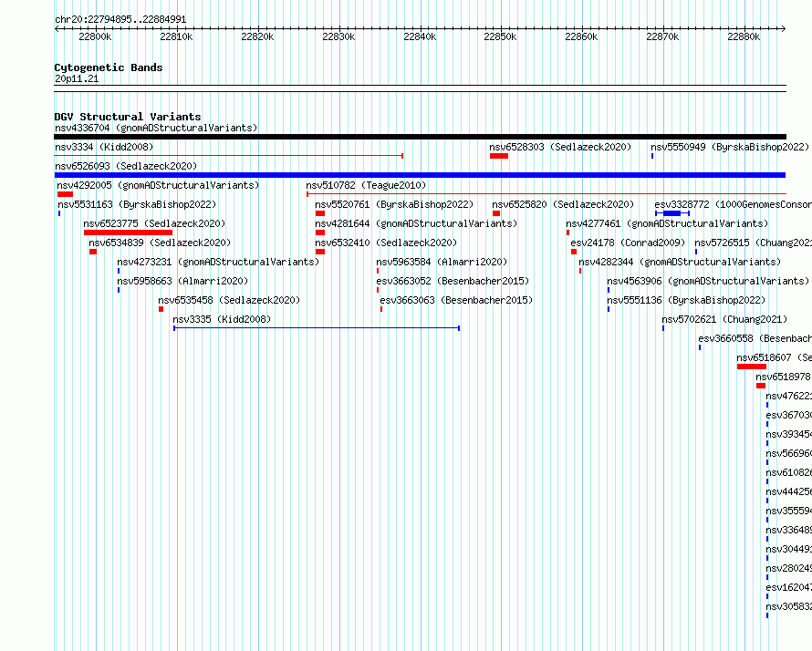Click nsv3335 (Kidd2008) label

[x=222, y=319]
